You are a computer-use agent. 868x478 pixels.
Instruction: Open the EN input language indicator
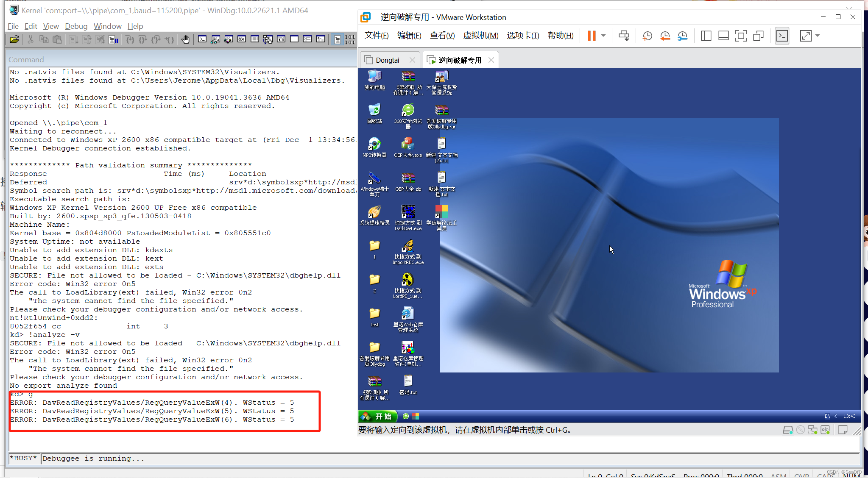[826, 416]
